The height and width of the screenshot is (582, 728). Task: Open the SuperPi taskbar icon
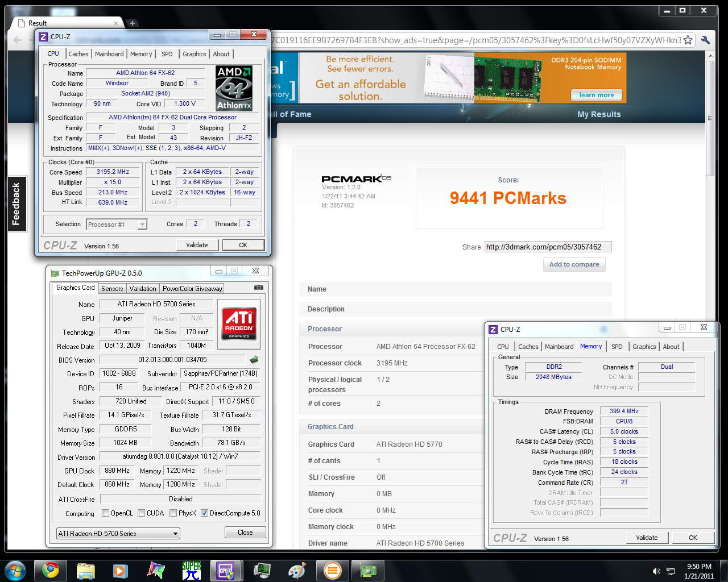191,570
